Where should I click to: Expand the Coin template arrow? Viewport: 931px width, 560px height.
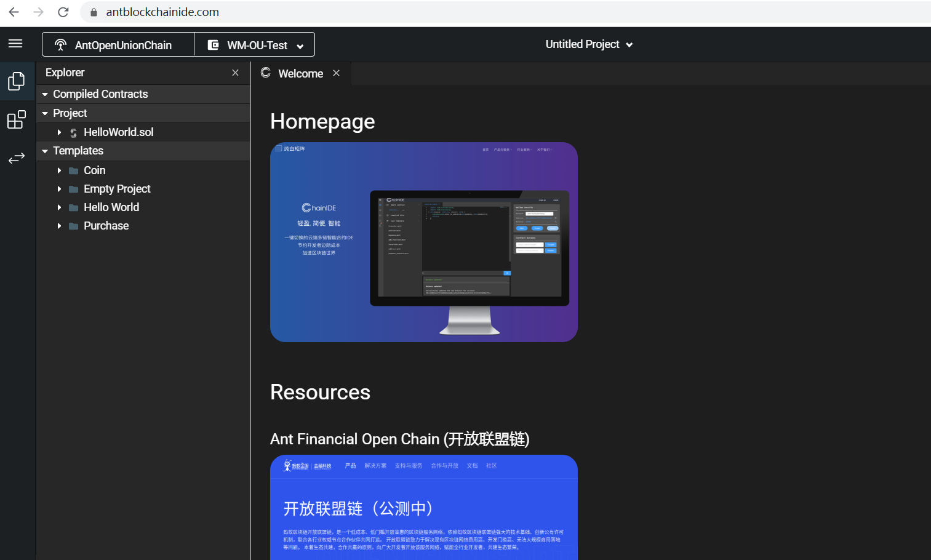tap(59, 170)
